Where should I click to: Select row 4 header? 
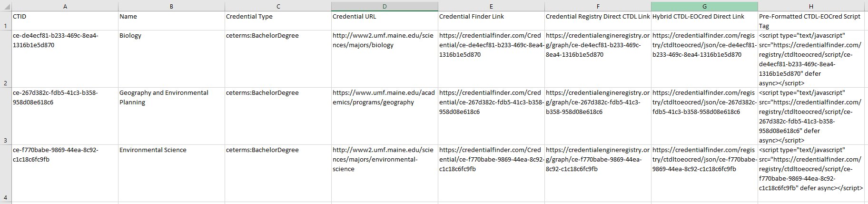tap(6, 173)
